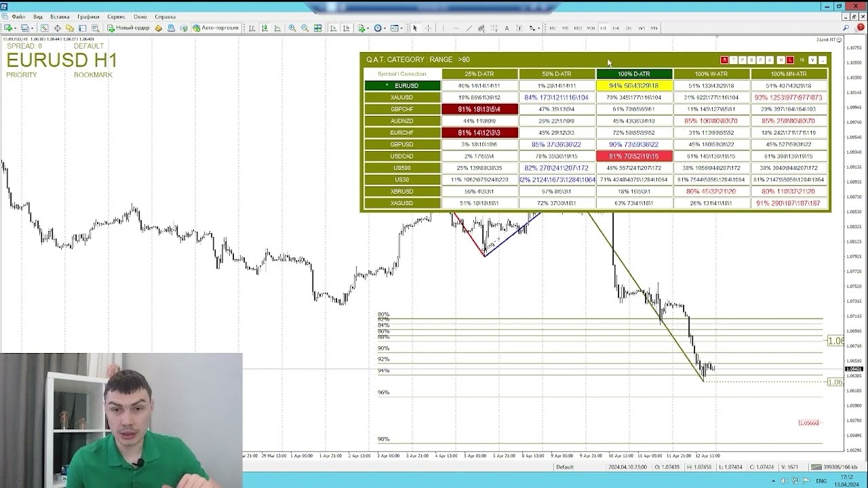Toggle the R filter in QAT panel
868x488 pixels.
coord(724,60)
